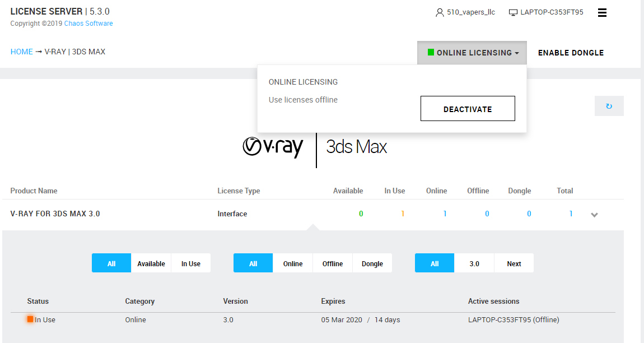This screenshot has height=343, width=644.
Task: Select the All license type filter
Action: tap(253, 263)
